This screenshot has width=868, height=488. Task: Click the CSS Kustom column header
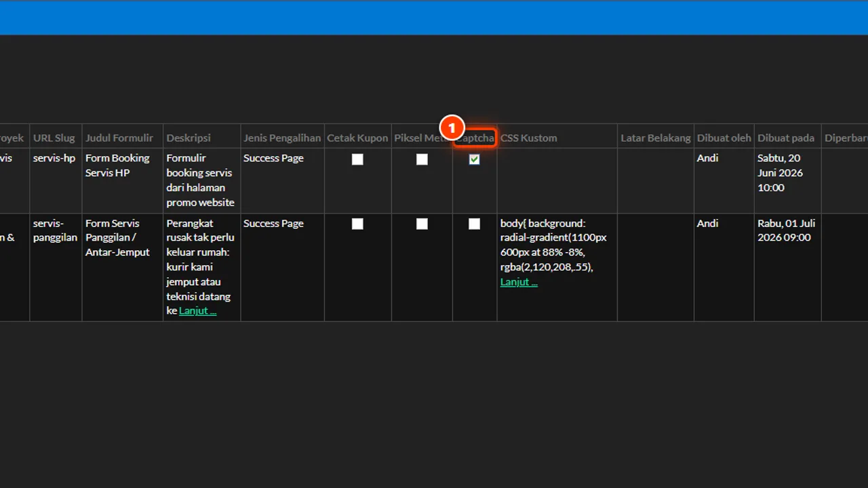click(529, 138)
